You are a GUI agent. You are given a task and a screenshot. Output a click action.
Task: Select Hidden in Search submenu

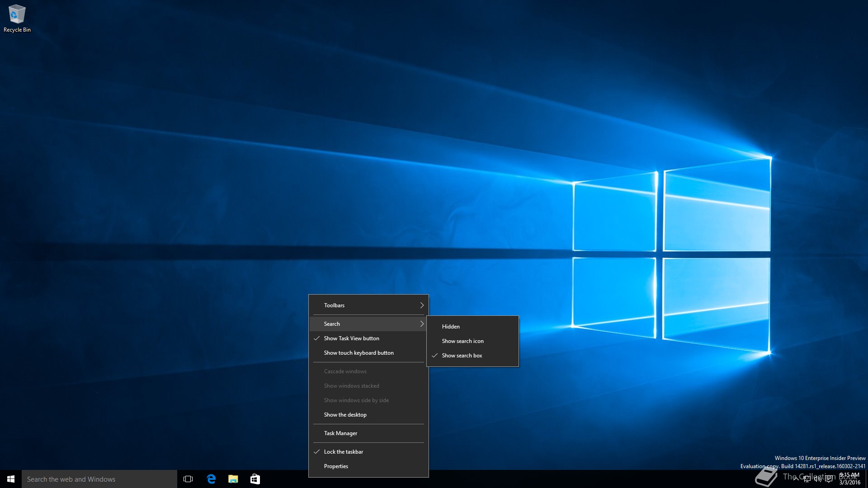(472, 327)
